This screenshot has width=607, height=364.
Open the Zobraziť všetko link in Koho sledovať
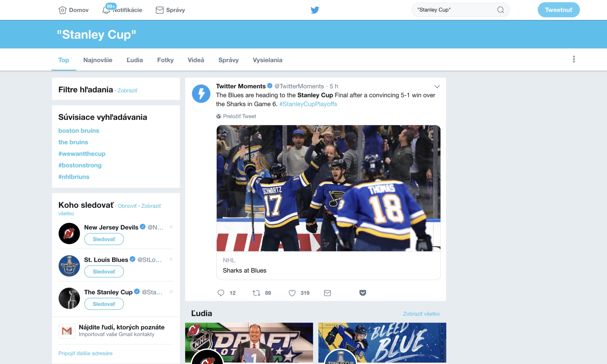pyautogui.click(x=151, y=206)
